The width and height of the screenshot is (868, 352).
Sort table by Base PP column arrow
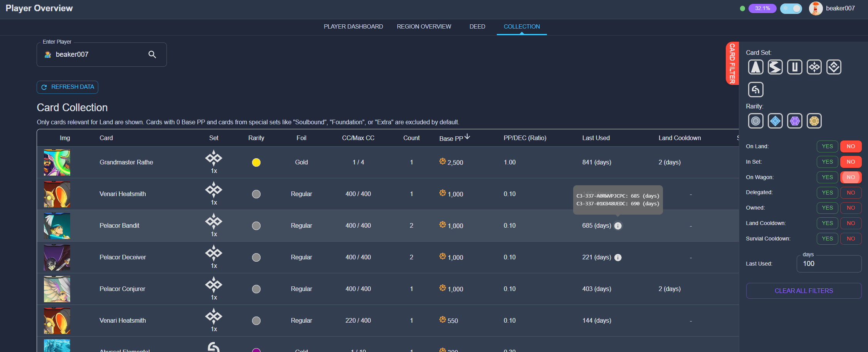tap(467, 137)
